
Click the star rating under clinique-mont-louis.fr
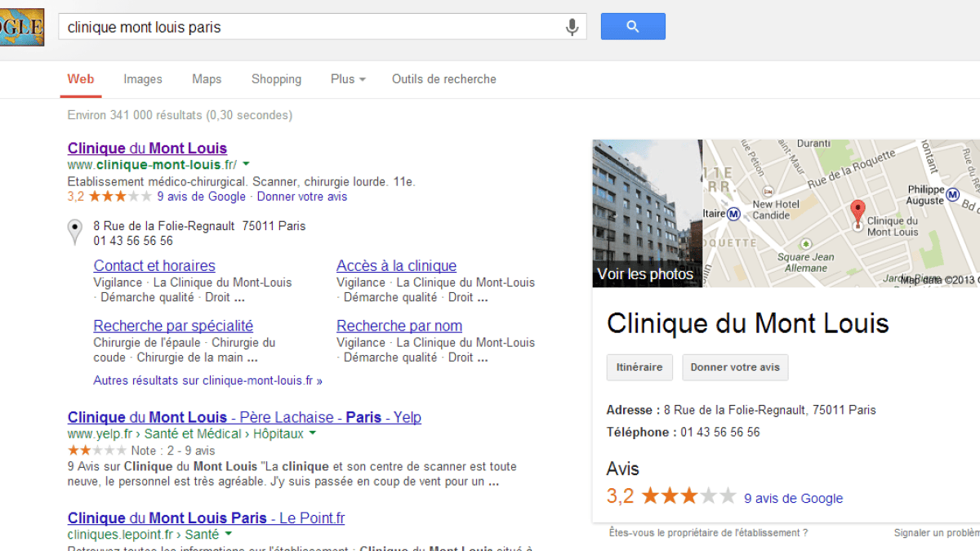[x=120, y=197]
